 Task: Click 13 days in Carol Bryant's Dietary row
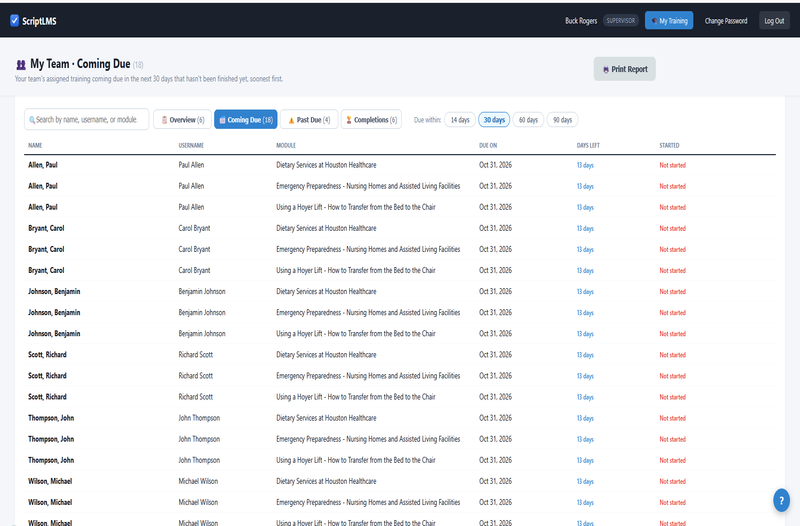pyautogui.click(x=585, y=229)
